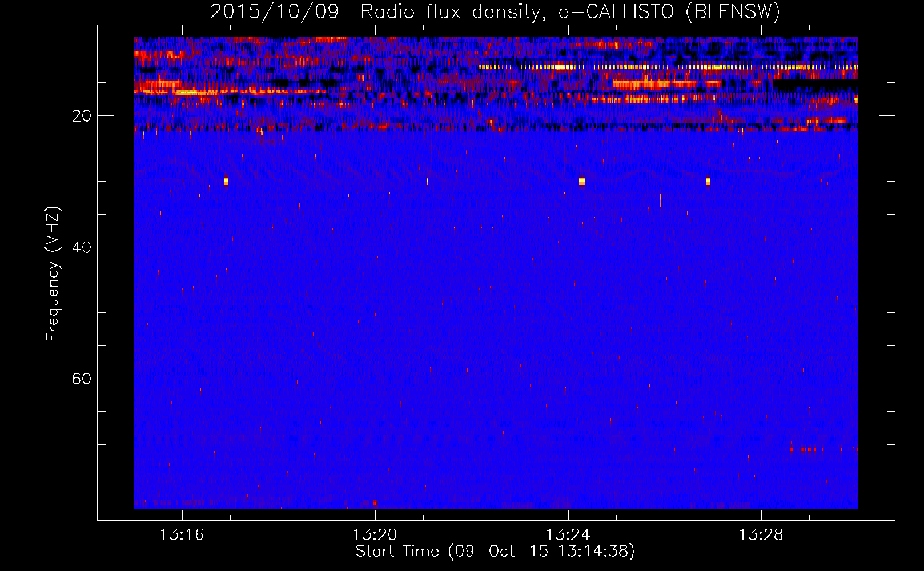Click the 13:24 time tick label

[x=568, y=535]
